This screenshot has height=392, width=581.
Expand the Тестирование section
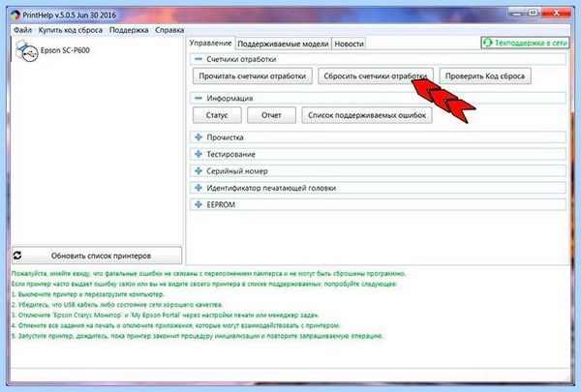coord(199,154)
